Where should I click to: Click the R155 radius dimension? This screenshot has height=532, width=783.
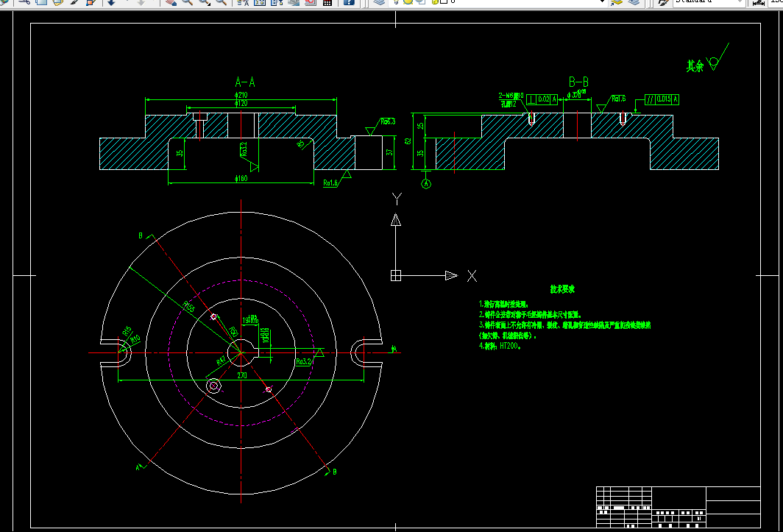pos(188,307)
